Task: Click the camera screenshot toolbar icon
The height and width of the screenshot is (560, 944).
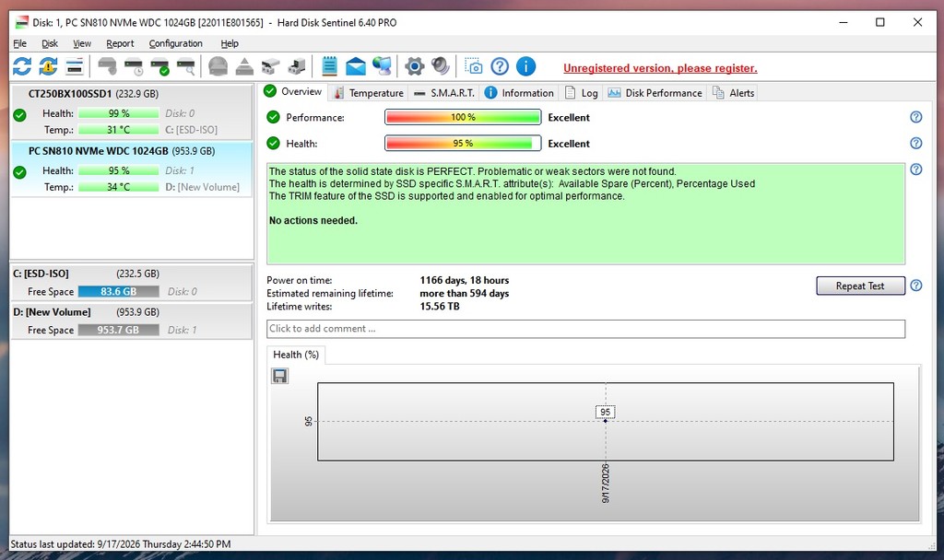Action: 473,66
